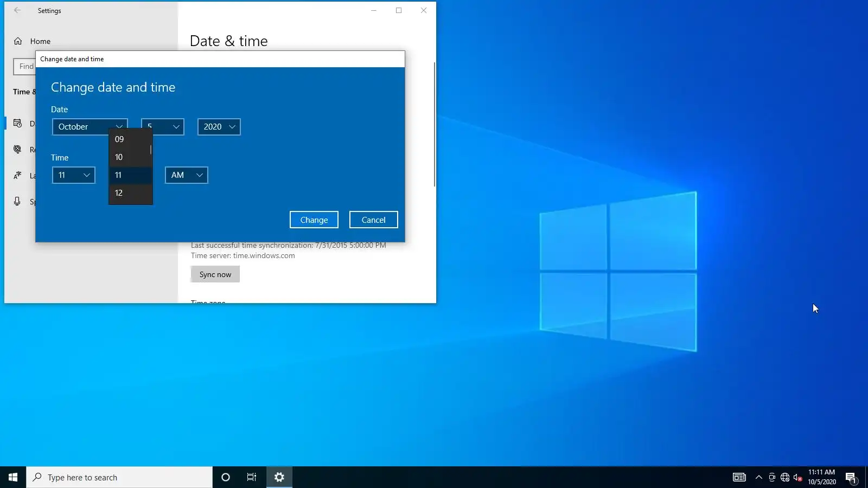Maximize the Settings window

tap(399, 10)
